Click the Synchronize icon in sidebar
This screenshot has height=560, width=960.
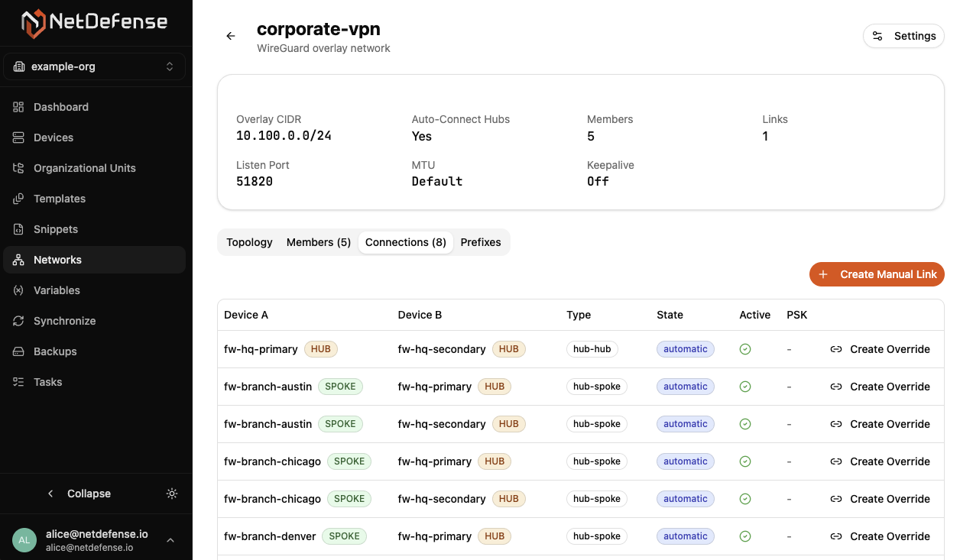pyautogui.click(x=19, y=321)
